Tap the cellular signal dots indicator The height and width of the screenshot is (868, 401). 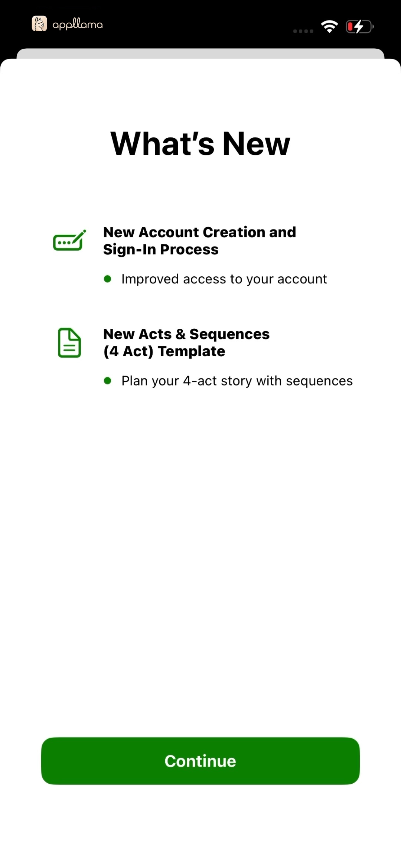point(303,31)
